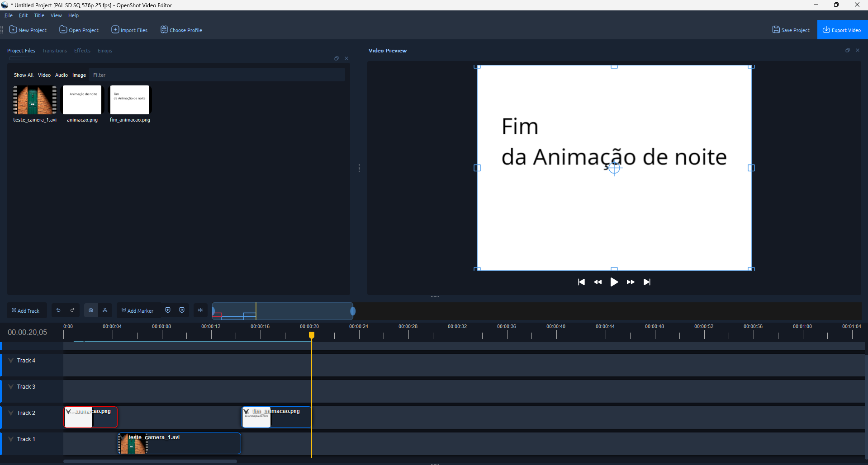The width and height of the screenshot is (868, 465).
Task: Save the project with Save Project
Action: coord(791,30)
